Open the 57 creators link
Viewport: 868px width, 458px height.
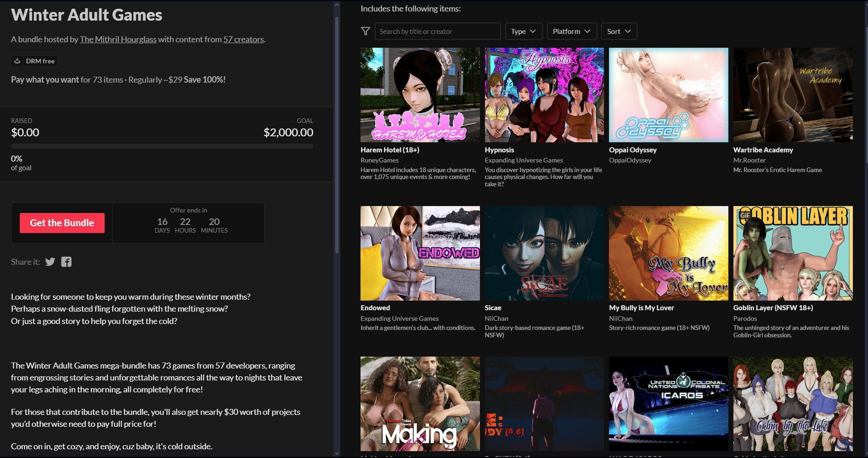(243, 39)
